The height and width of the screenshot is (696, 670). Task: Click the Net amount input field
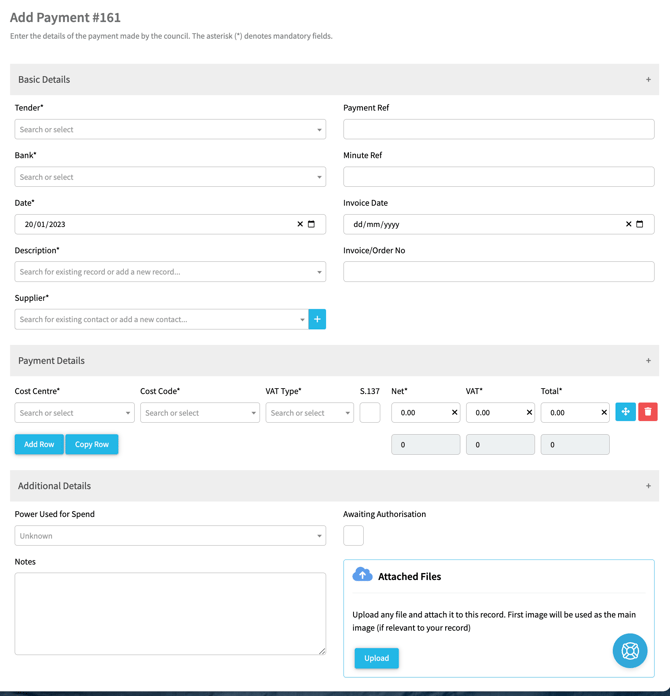(425, 412)
